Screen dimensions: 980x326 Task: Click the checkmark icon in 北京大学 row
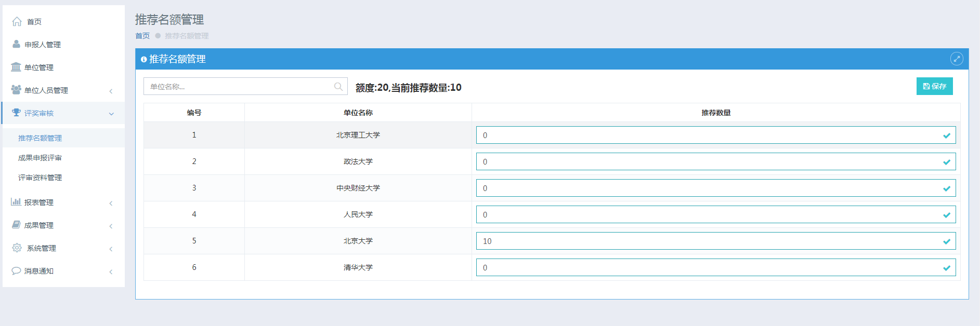tap(947, 241)
